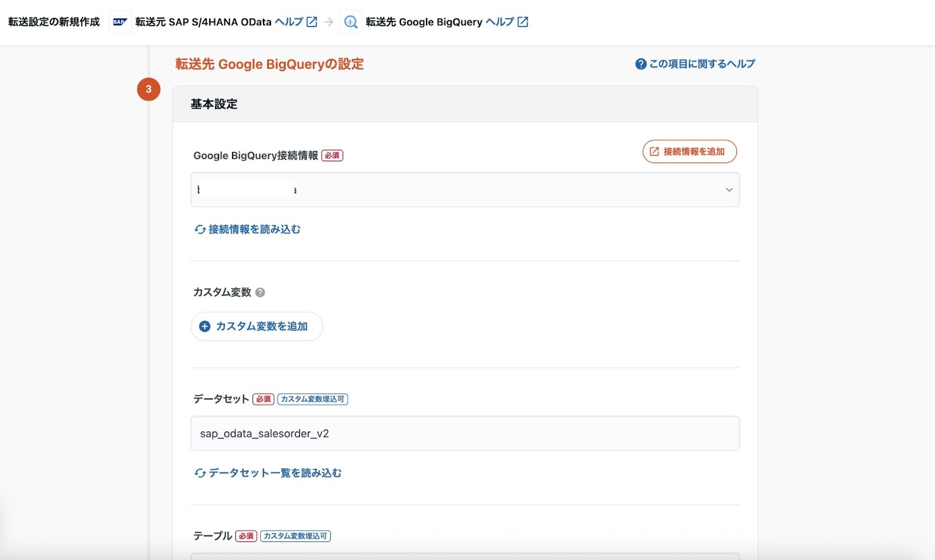Click カスタム変数埋込可 badge next to データセット
This screenshot has width=935, height=560.
point(313,399)
